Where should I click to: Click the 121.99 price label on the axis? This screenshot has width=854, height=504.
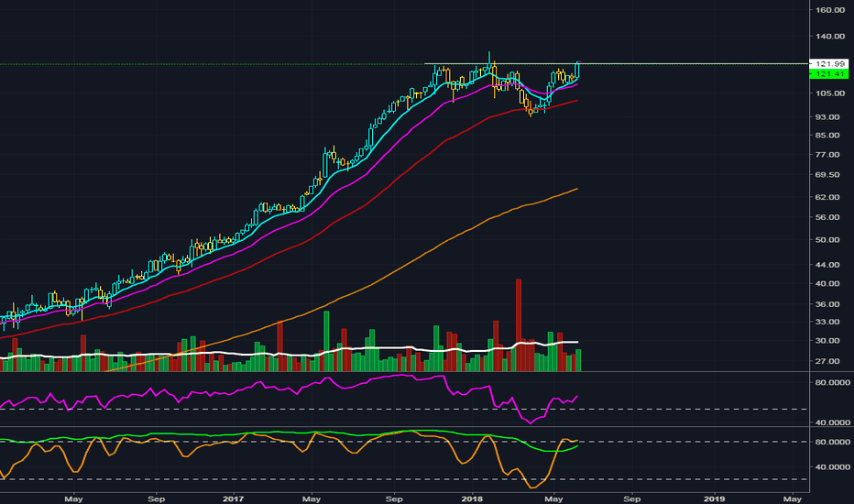[x=829, y=64]
